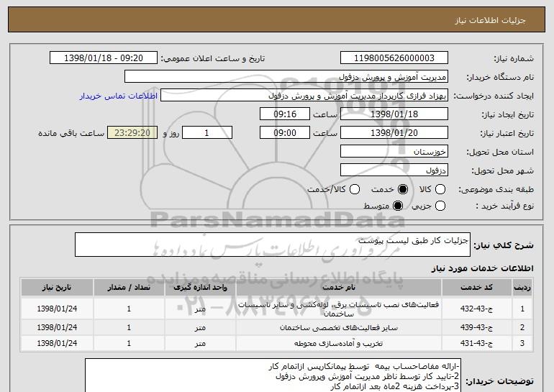
Task: Click the جزئیات اطلاعات نیاز header title
Action: pyautogui.click(x=490, y=20)
